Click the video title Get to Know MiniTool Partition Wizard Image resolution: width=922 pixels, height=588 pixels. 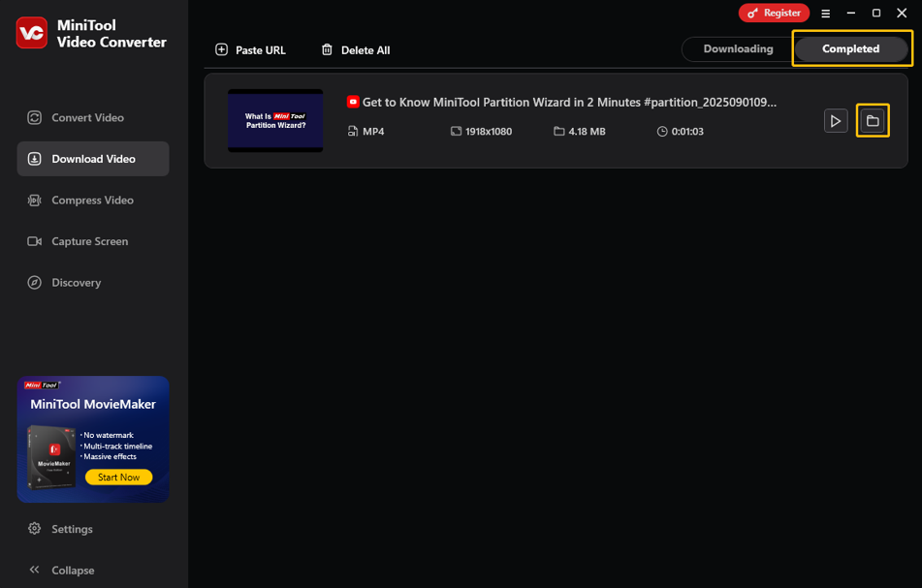pos(569,103)
